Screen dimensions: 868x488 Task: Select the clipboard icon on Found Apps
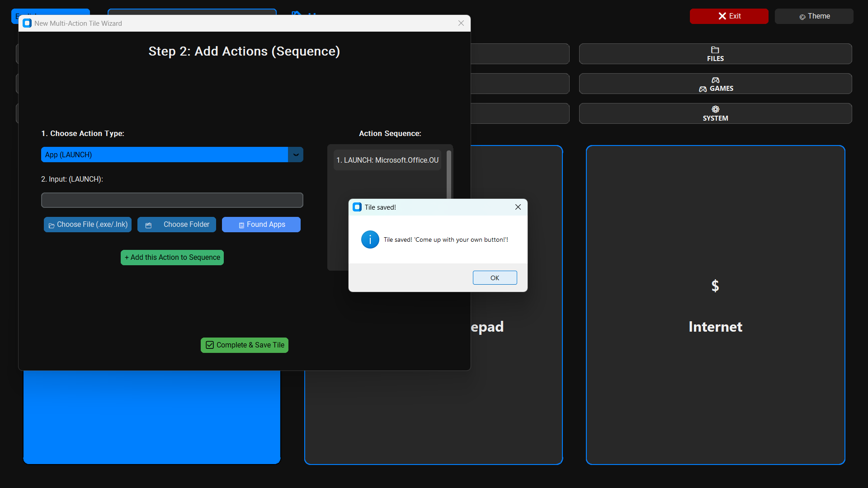click(241, 225)
